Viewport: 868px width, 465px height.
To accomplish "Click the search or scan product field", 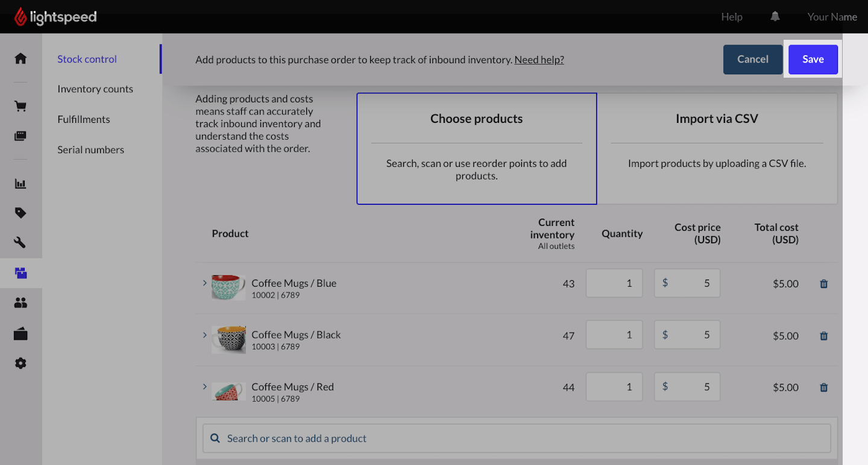I will 517,438.
